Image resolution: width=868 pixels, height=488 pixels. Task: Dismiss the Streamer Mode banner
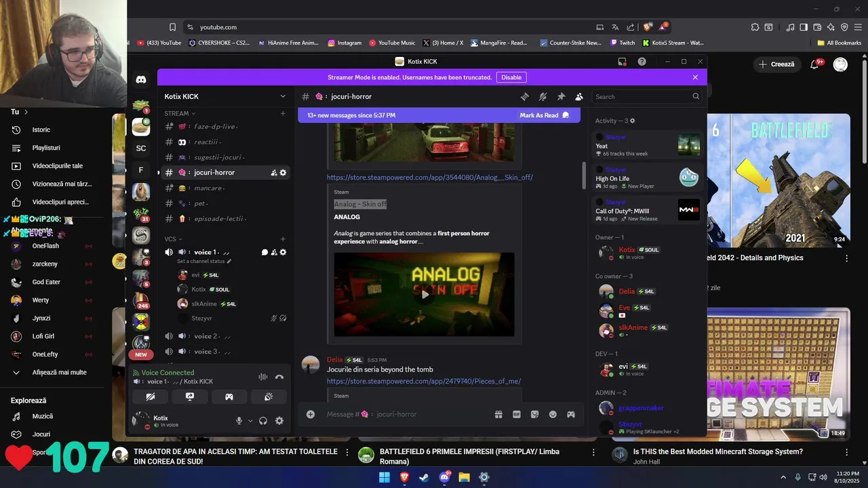[x=695, y=77]
